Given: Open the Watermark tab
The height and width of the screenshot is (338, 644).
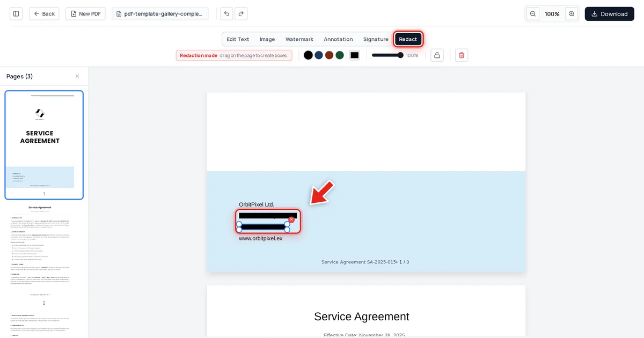Looking at the screenshot, I should (x=299, y=39).
